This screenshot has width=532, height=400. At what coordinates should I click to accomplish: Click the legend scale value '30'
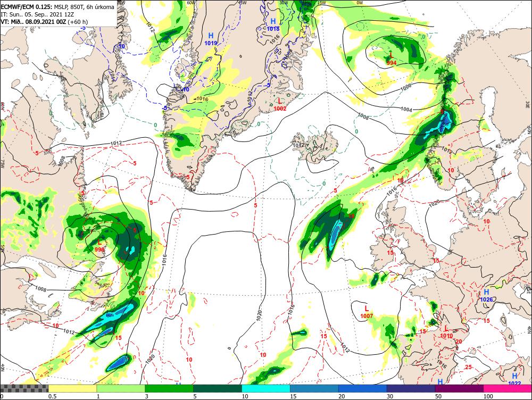coord(390,396)
